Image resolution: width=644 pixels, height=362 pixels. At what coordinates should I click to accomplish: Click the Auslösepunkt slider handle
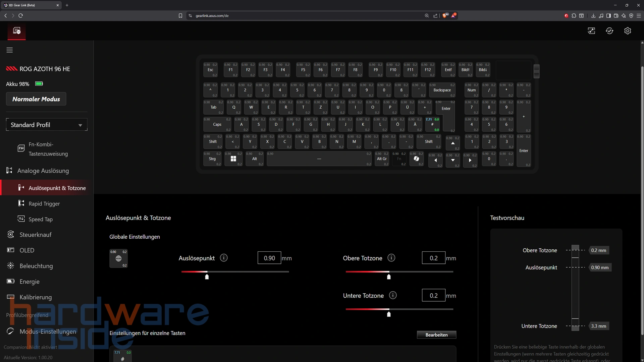pos(207,277)
